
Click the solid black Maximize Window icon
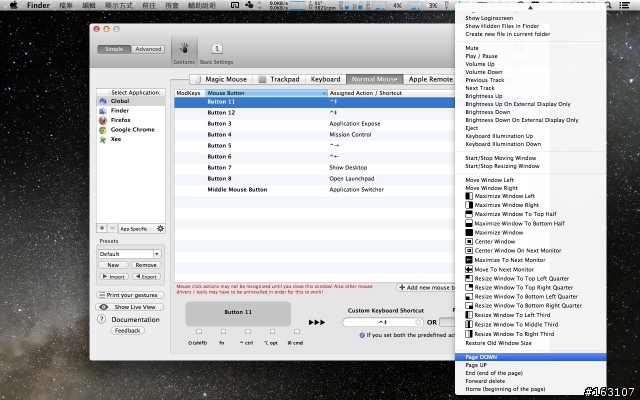[x=469, y=232]
